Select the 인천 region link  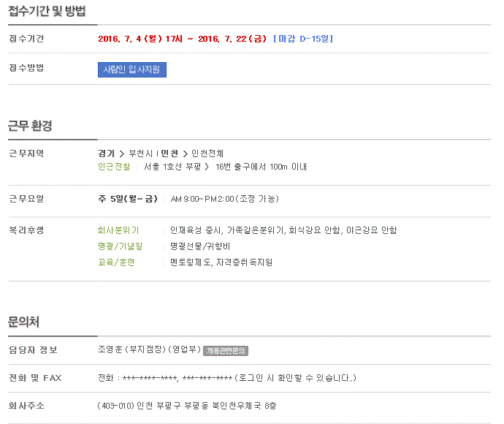(169, 154)
